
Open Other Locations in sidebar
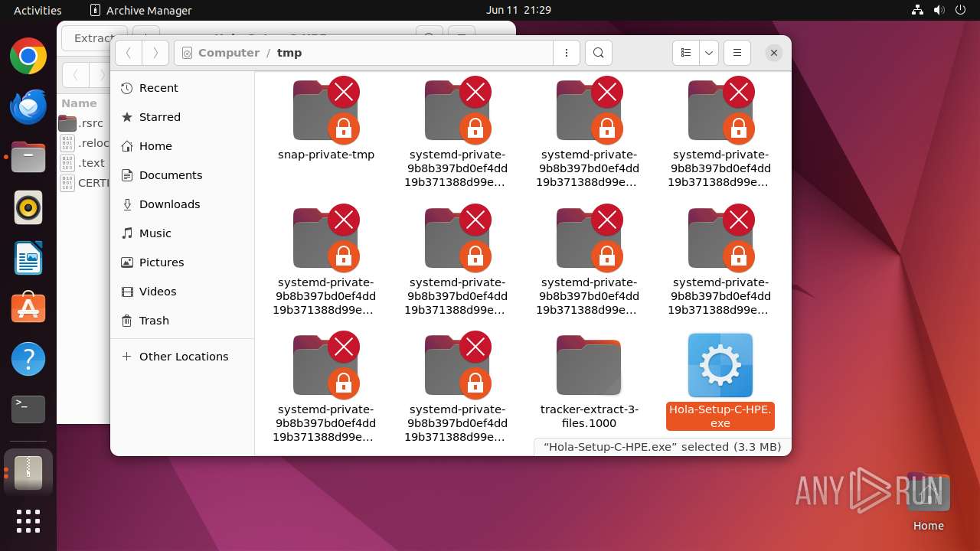[x=182, y=357]
